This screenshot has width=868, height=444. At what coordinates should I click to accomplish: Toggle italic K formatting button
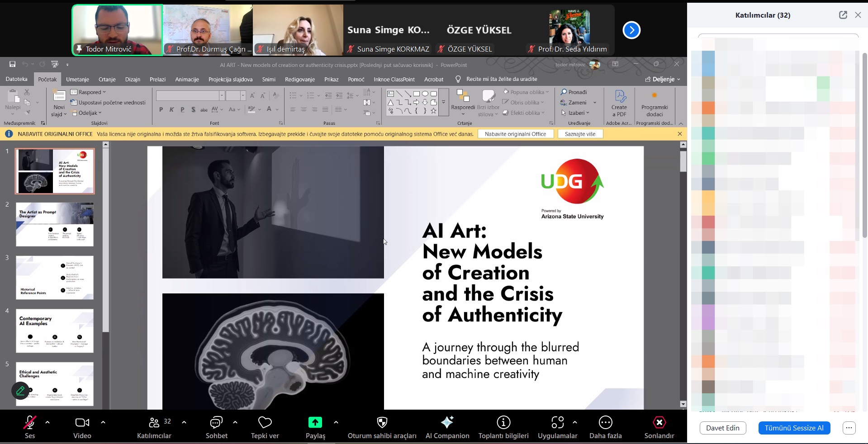point(171,109)
